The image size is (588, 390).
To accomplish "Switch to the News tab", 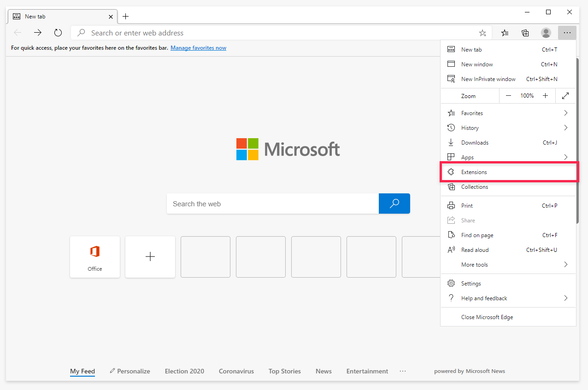I will tap(323, 371).
